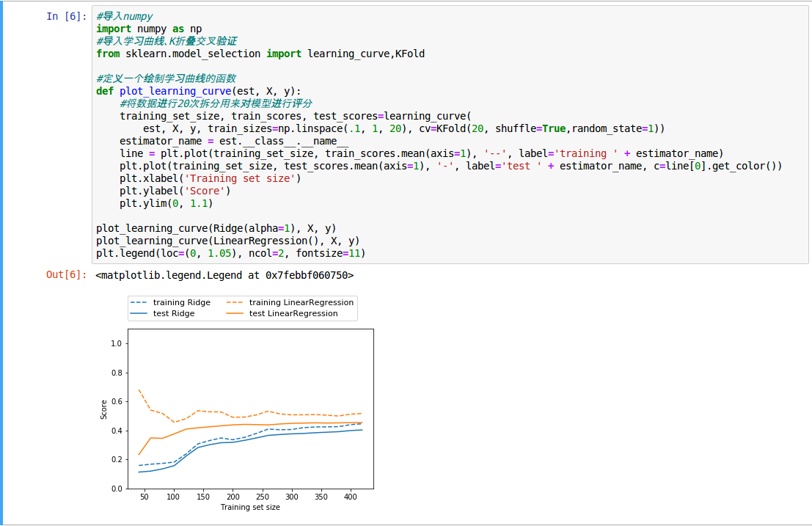Click the 'import numpy as np' code line
812x526 pixels.
tap(149, 29)
